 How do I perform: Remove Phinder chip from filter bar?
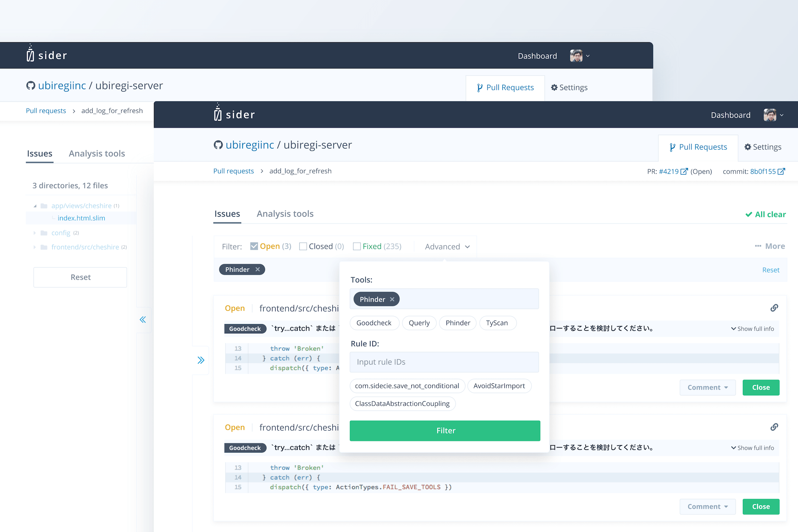click(x=258, y=270)
